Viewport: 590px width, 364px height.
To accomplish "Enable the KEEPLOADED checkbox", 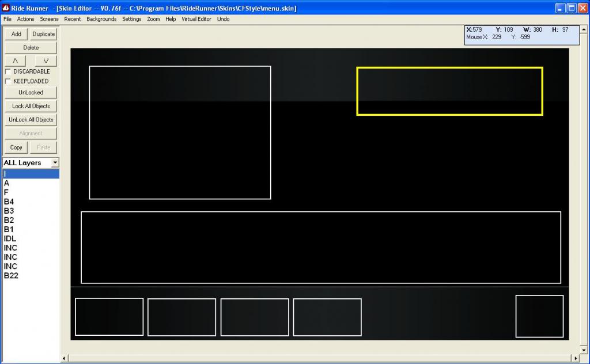I will point(8,81).
